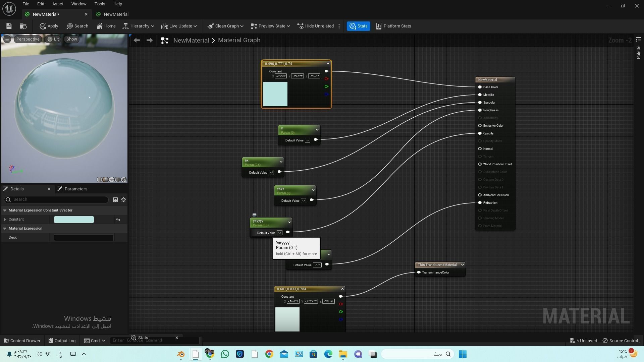644x362 pixels.
Task: Reset Constant value to default arrow
Action: click(x=118, y=220)
